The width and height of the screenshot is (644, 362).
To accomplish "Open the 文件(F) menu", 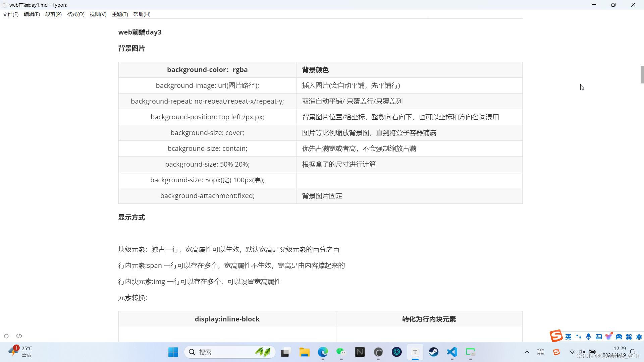I will pos(10,14).
